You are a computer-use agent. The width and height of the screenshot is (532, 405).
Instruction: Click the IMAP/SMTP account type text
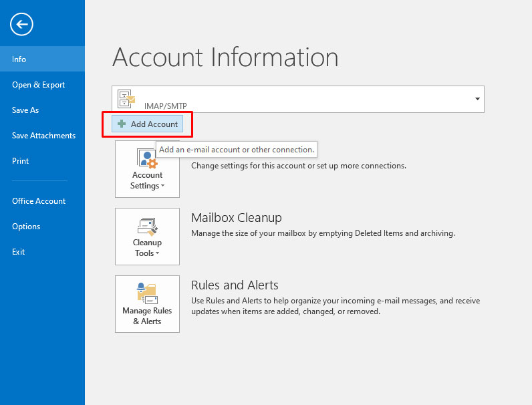coord(166,106)
